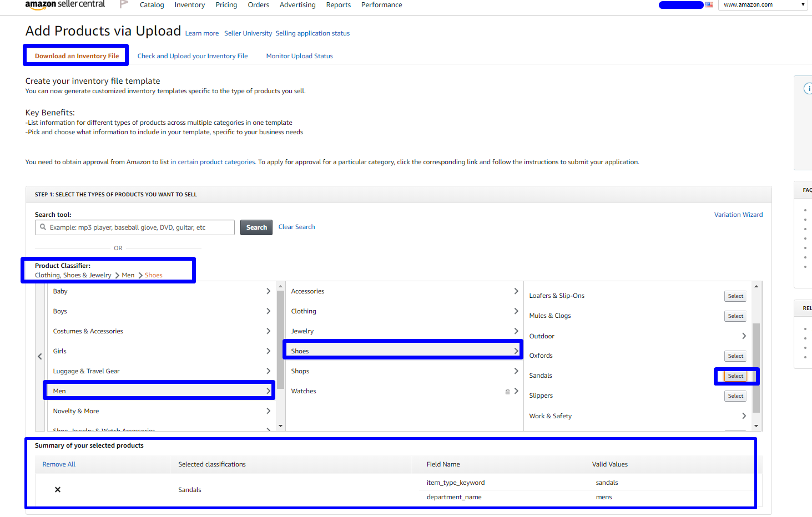This screenshot has width=812, height=517.
Task: Click Remove All in the selection summary
Action: (58, 464)
